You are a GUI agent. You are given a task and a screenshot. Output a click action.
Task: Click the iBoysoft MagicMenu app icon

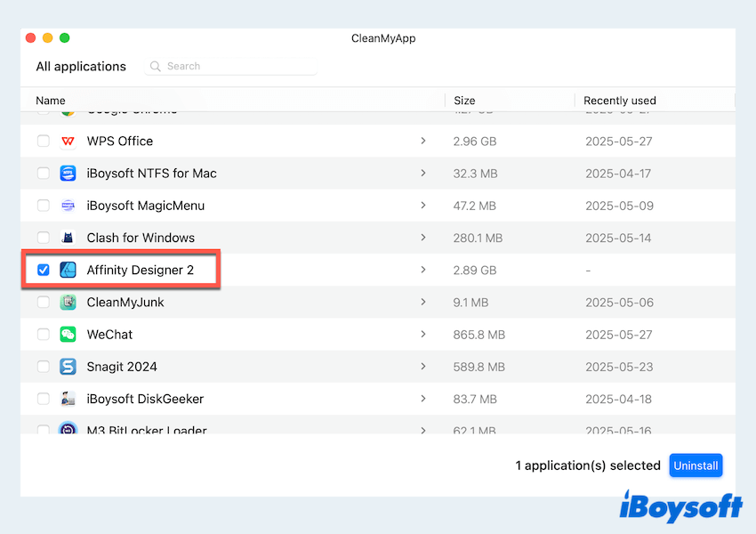[x=68, y=206]
